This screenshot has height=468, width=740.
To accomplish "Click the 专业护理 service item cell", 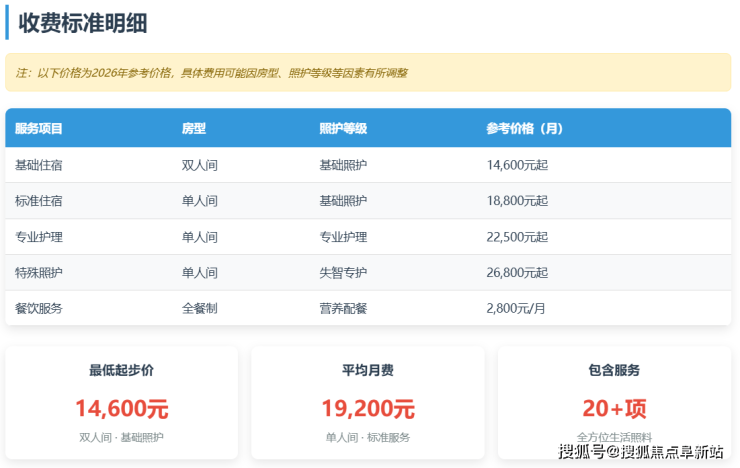I will [x=39, y=237].
